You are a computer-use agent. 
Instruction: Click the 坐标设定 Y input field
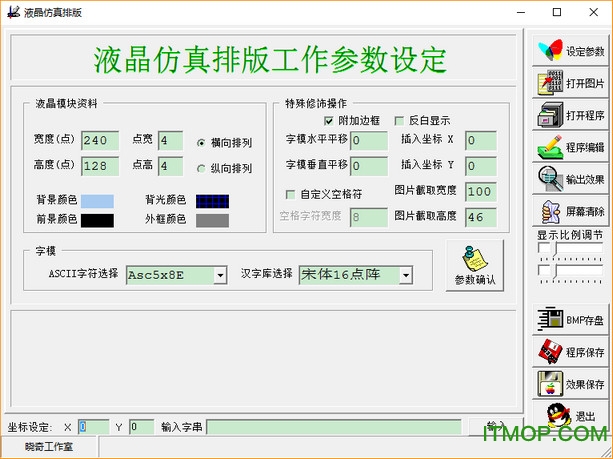142,427
